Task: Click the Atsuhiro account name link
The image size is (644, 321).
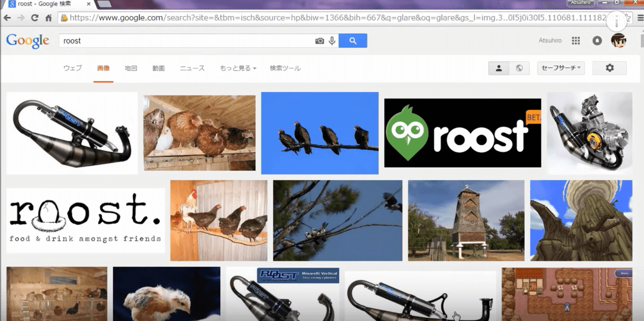Action: 550,41
